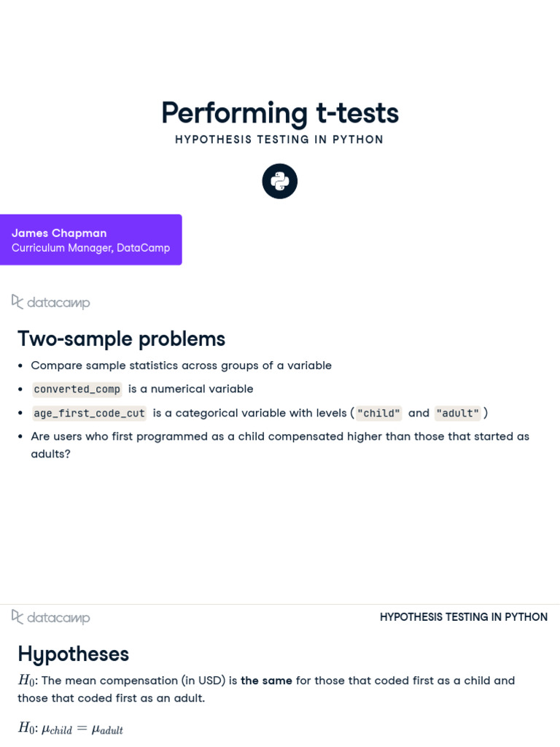Click the "adult" code label
Screen dimensions: 560x747
(458, 413)
